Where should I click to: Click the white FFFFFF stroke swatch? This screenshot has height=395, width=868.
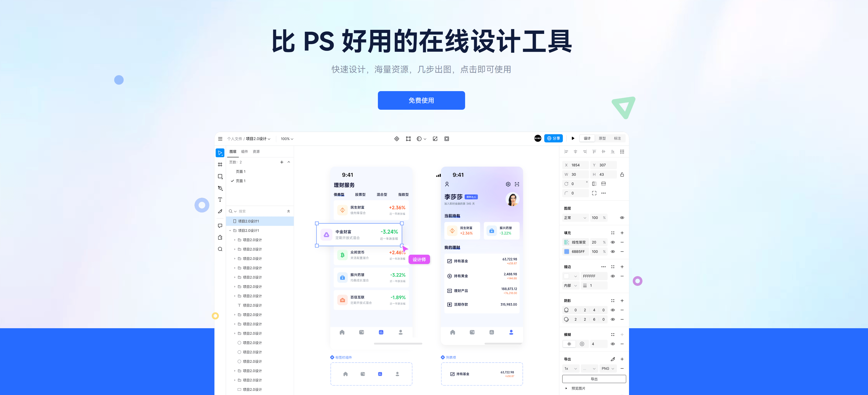click(566, 276)
